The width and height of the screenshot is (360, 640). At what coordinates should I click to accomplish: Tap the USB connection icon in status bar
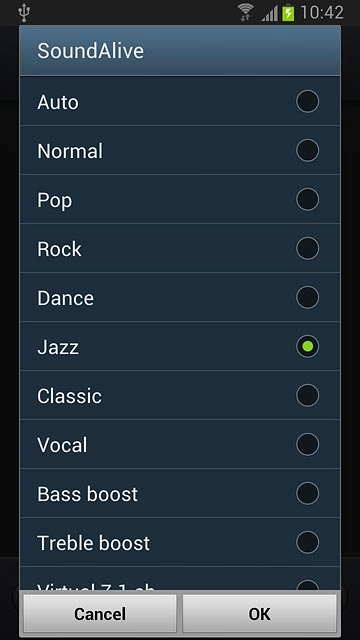pos(24,13)
